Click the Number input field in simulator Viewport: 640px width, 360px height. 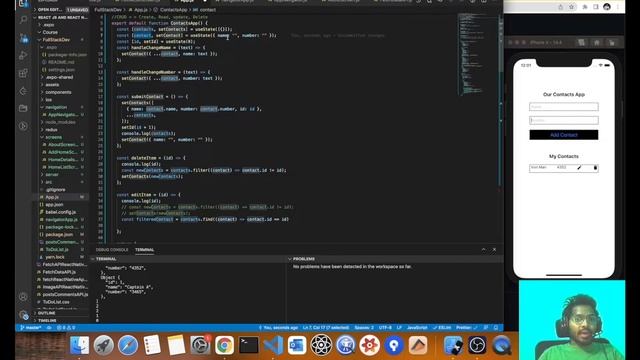click(x=564, y=120)
